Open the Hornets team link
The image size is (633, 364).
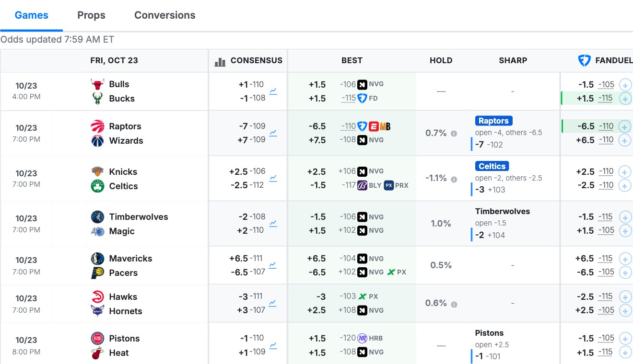126,311
